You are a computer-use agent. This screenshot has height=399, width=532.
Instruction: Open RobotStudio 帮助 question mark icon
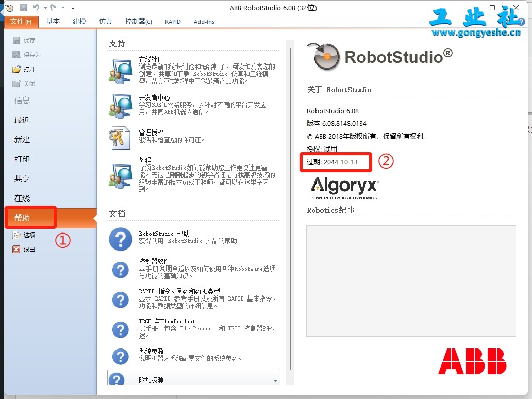point(121,239)
